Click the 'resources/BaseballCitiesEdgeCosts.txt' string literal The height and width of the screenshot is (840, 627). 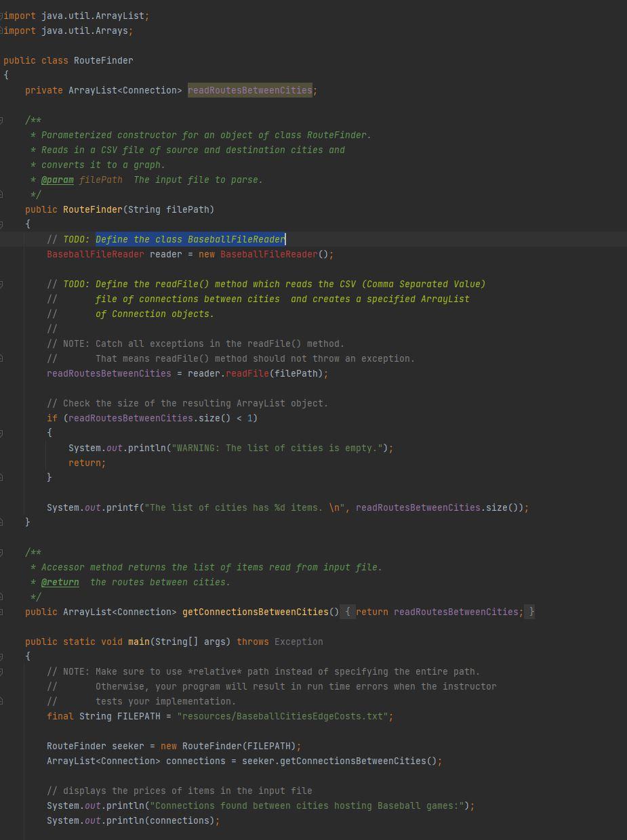[283, 716]
